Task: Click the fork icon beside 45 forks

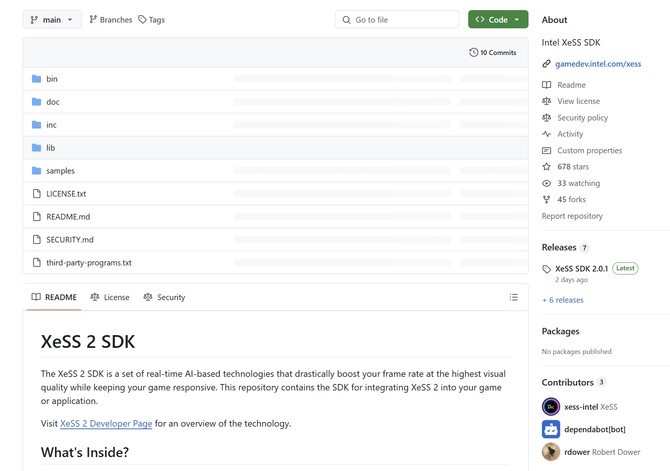Action: click(x=547, y=200)
